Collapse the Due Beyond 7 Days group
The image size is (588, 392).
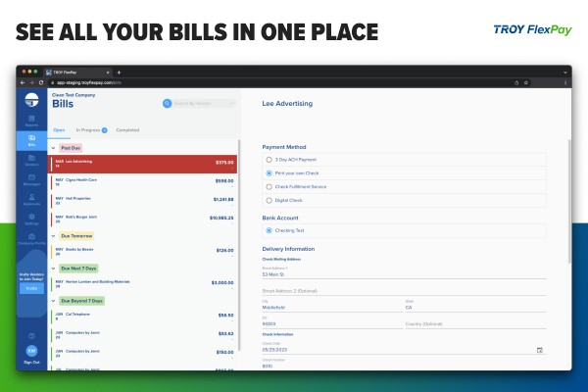[53, 301]
